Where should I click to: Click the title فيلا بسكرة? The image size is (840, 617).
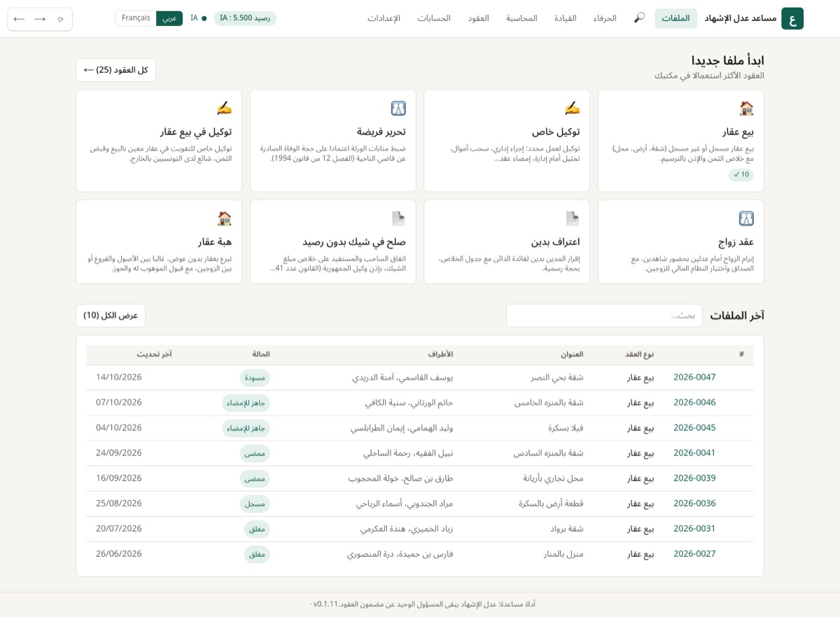click(x=566, y=427)
